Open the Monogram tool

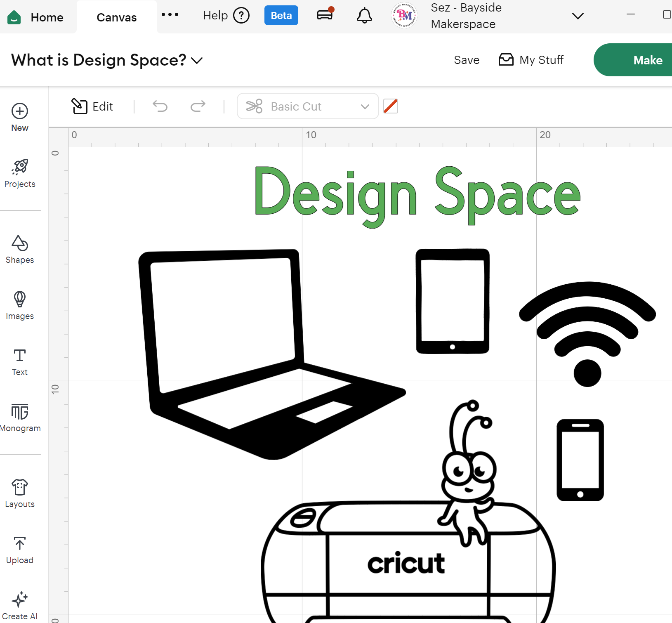[x=20, y=418]
